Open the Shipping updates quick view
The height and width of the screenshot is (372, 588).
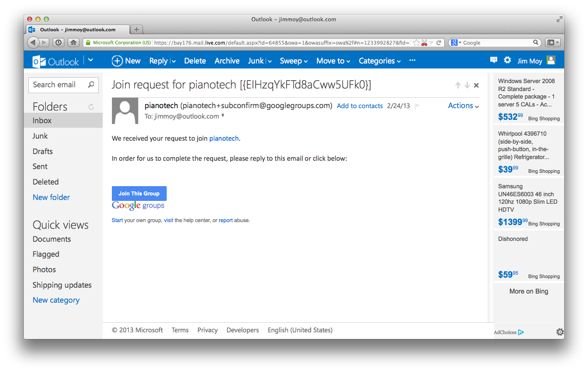tap(62, 285)
